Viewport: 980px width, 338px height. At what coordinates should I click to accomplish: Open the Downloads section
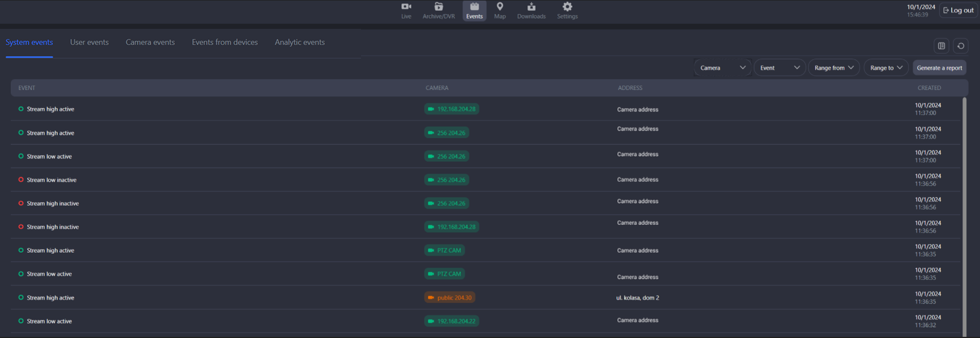531,10
